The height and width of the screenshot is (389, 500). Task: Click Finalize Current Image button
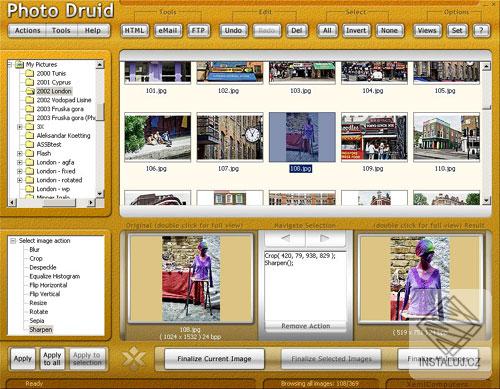pos(214,359)
